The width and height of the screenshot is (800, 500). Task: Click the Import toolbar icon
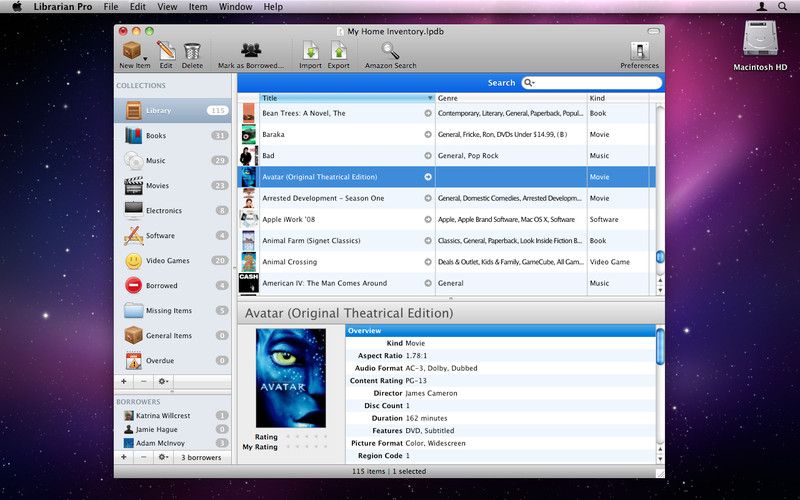[311, 51]
